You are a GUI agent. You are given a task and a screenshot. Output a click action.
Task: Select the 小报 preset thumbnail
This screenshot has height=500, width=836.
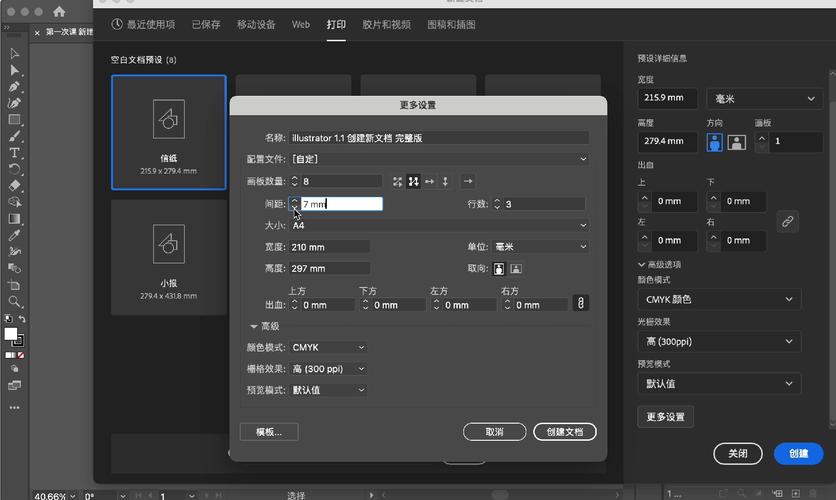tap(168, 257)
